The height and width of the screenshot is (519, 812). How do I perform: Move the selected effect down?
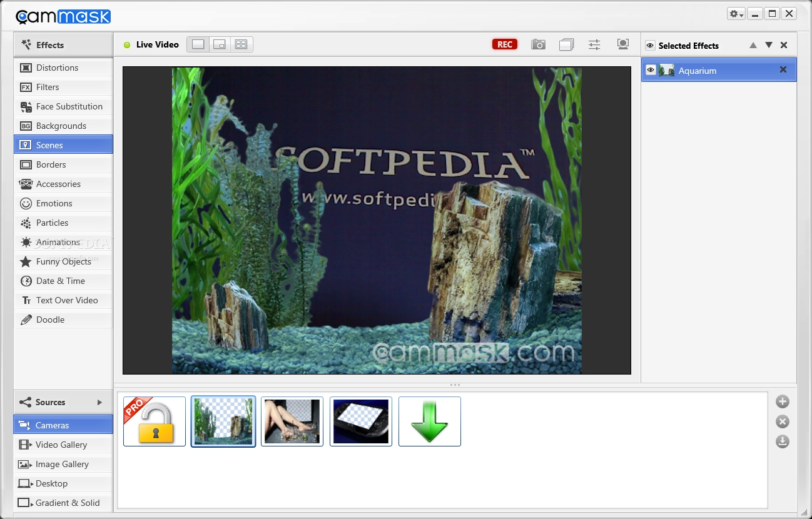click(x=769, y=45)
